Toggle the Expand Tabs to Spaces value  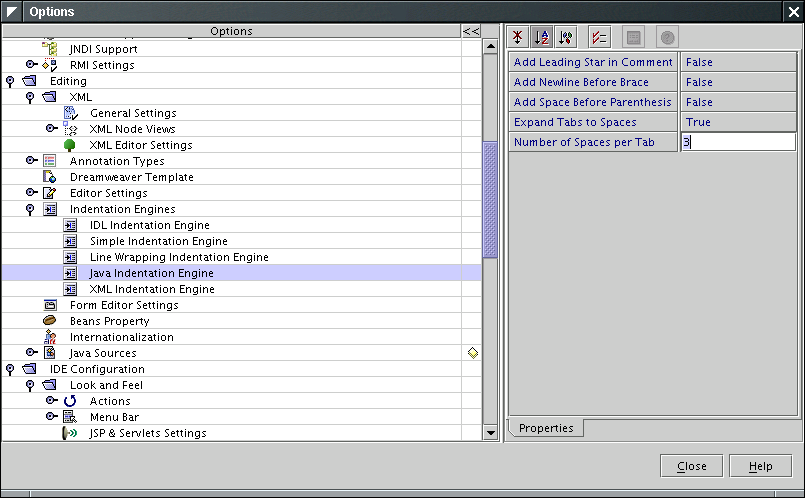[x=738, y=122]
